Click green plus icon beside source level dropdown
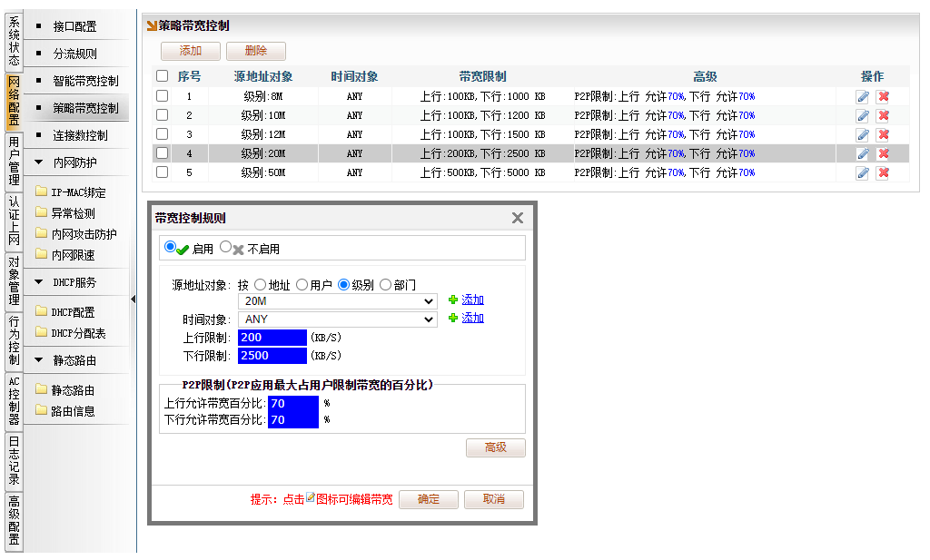 [453, 300]
